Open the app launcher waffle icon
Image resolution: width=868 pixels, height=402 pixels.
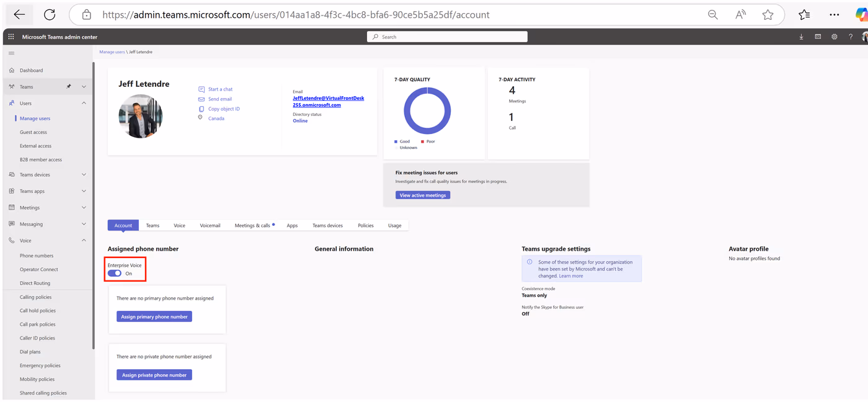(x=11, y=37)
